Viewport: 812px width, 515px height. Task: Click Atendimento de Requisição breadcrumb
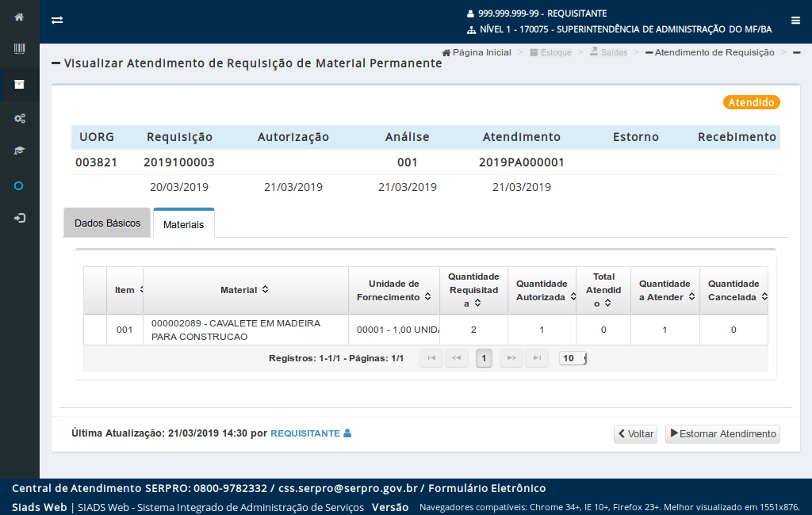710,52
